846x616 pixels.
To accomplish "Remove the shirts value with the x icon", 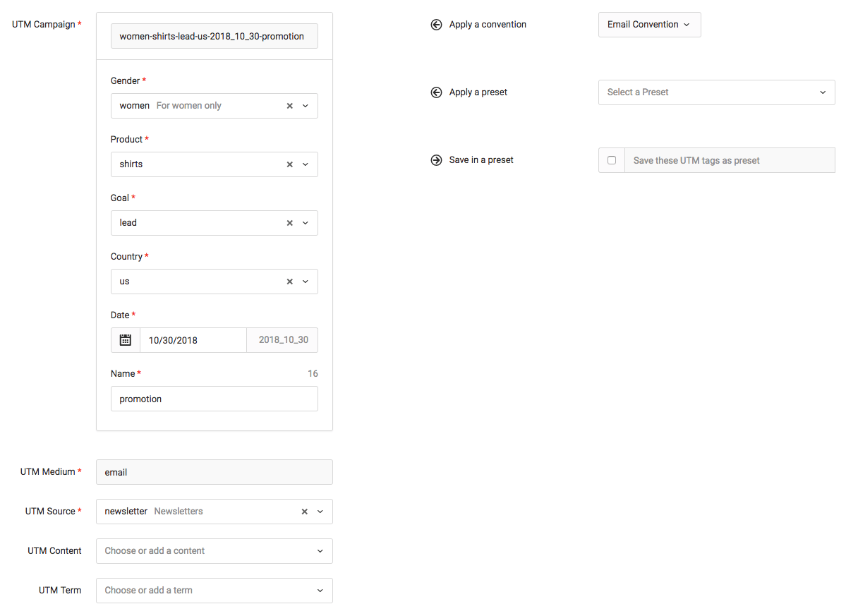I will [289, 164].
